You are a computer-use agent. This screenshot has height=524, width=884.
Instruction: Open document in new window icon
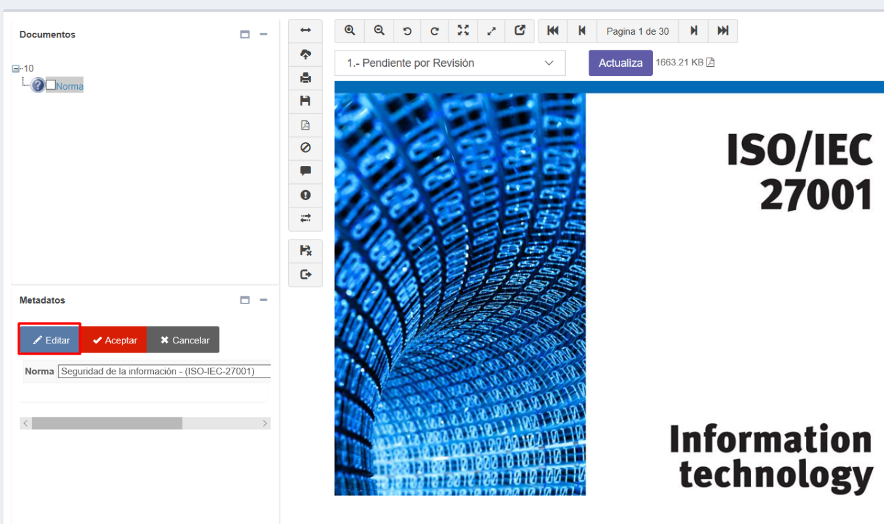[520, 31]
